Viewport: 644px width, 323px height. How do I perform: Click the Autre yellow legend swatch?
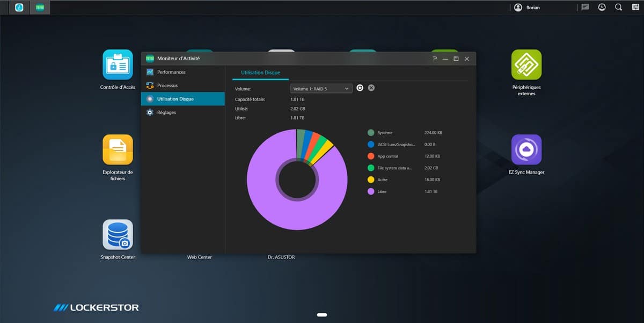(x=371, y=180)
